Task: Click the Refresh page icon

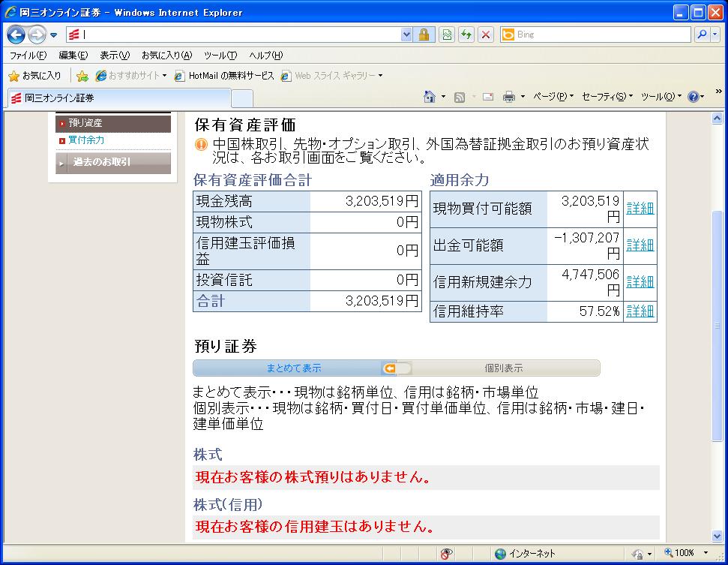Action: pos(466,35)
